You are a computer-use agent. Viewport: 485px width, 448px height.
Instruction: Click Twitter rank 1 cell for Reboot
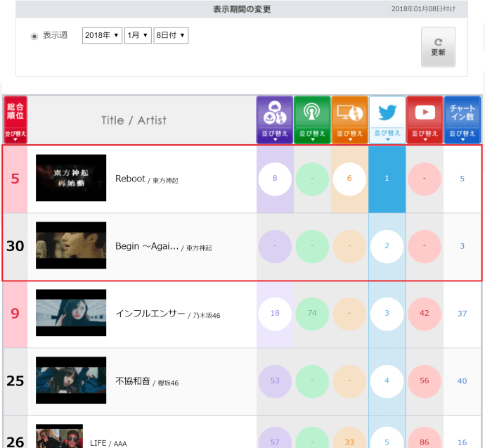[387, 179]
